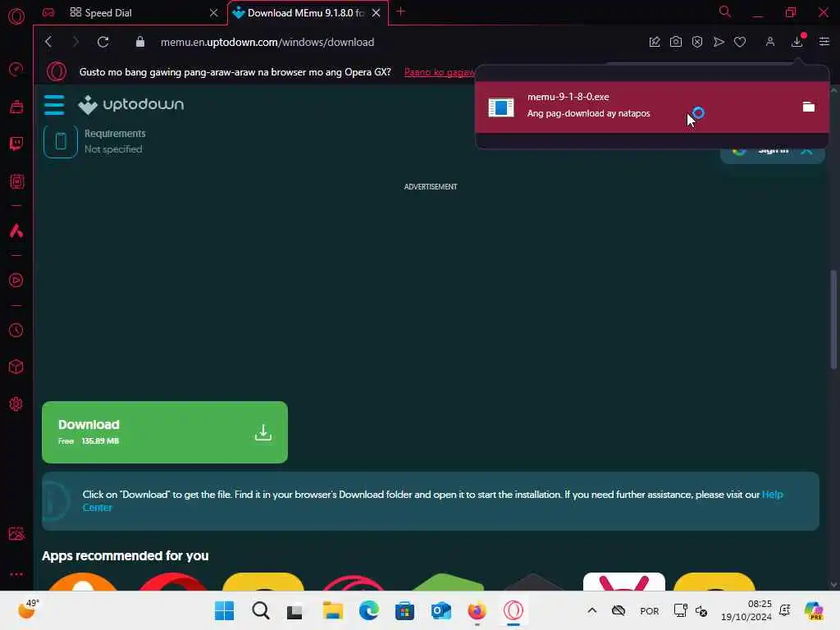Click the address bar URL field

point(267,42)
